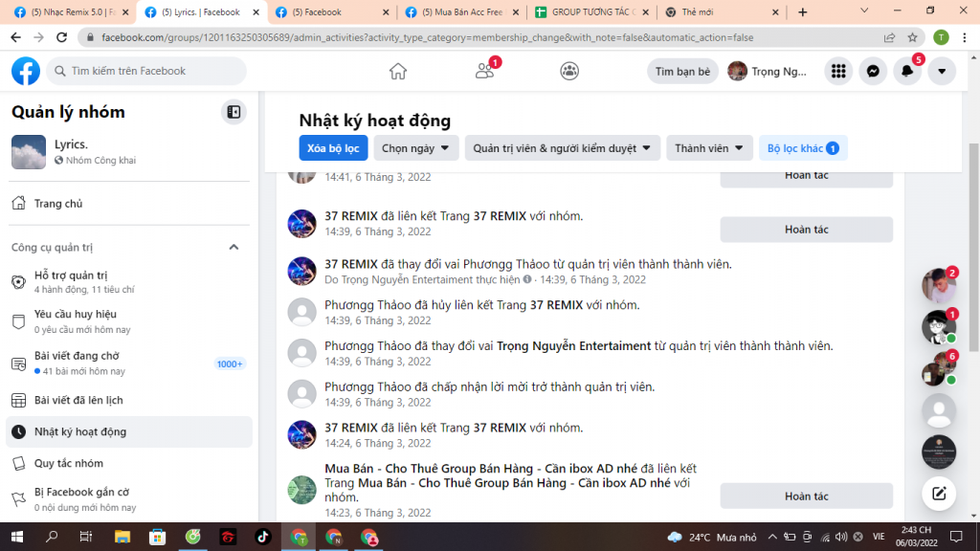
Task: Click the new message compose icon
Action: (x=939, y=494)
